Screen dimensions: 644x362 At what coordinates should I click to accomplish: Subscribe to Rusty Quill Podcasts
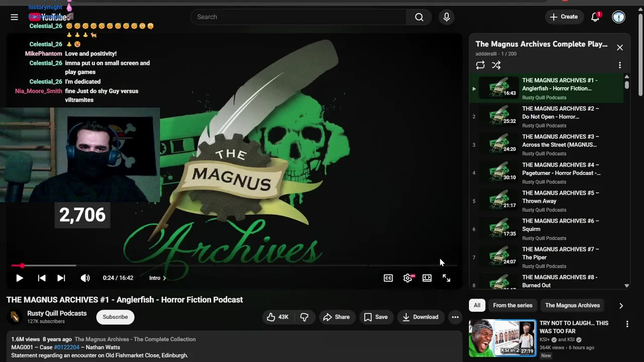(x=115, y=317)
